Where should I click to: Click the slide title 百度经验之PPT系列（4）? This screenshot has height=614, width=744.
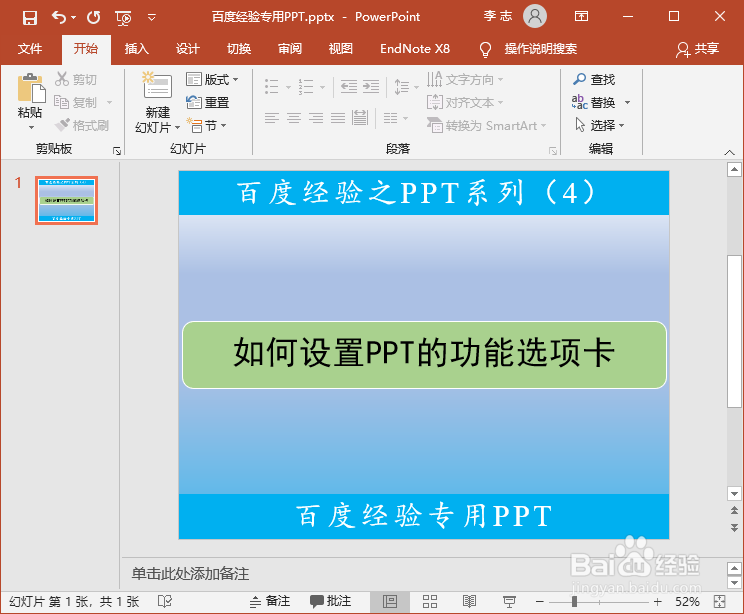[x=416, y=193]
